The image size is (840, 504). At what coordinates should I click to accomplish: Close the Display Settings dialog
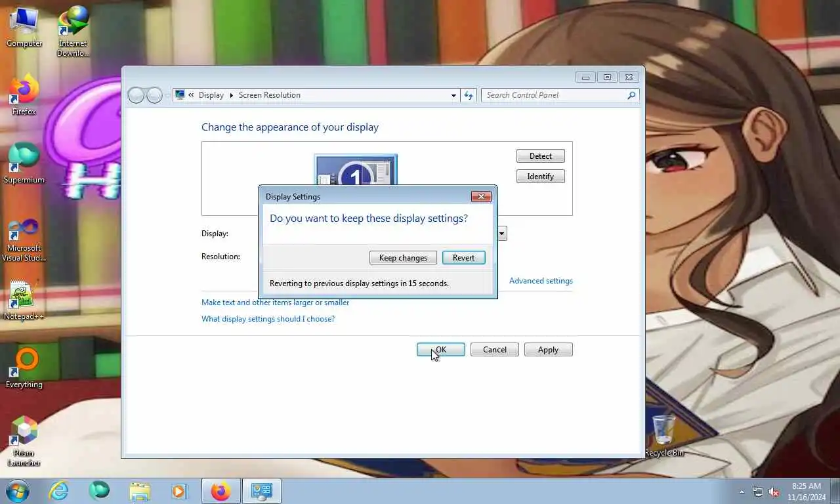(481, 196)
